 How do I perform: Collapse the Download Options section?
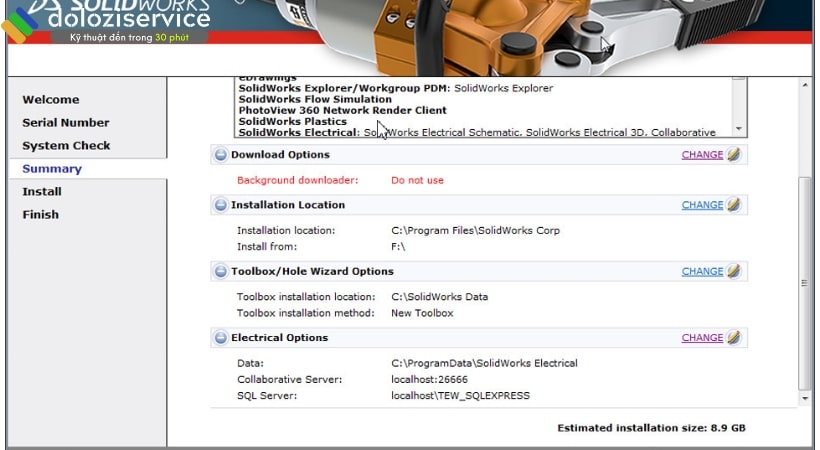[221, 155]
